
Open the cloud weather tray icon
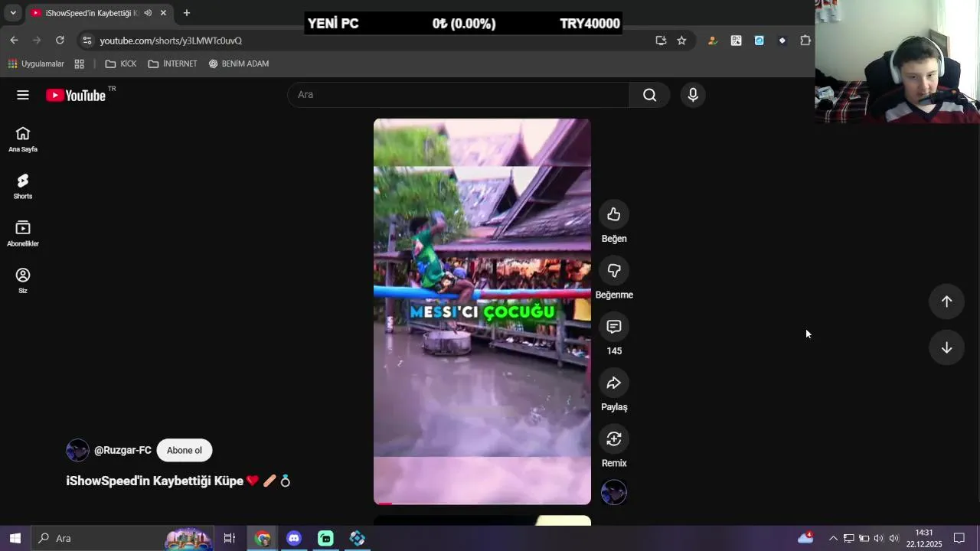tap(805, 538)
